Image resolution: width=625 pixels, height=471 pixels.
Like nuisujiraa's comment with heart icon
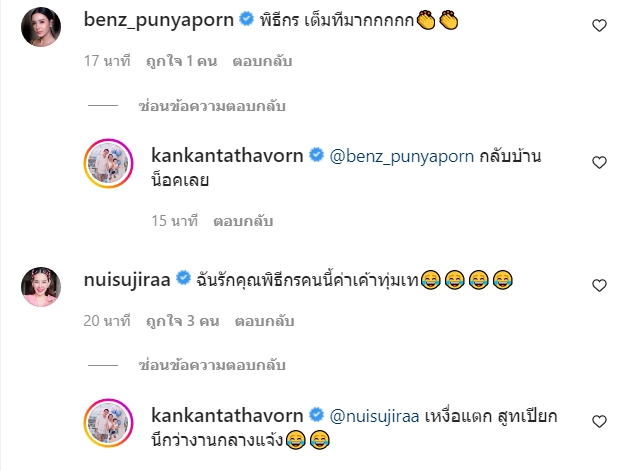coord(599,285)
